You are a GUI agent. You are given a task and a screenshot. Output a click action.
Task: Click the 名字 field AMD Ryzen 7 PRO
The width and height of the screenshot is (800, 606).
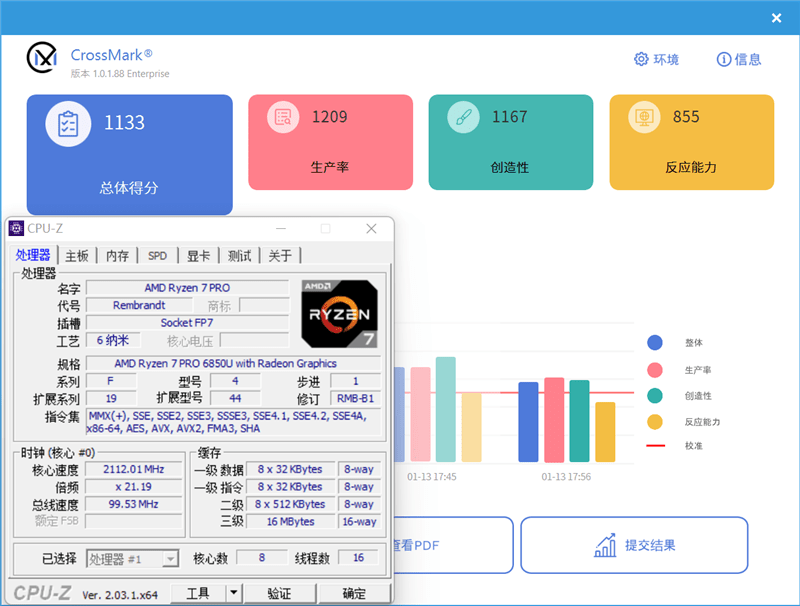click(187, 288)
